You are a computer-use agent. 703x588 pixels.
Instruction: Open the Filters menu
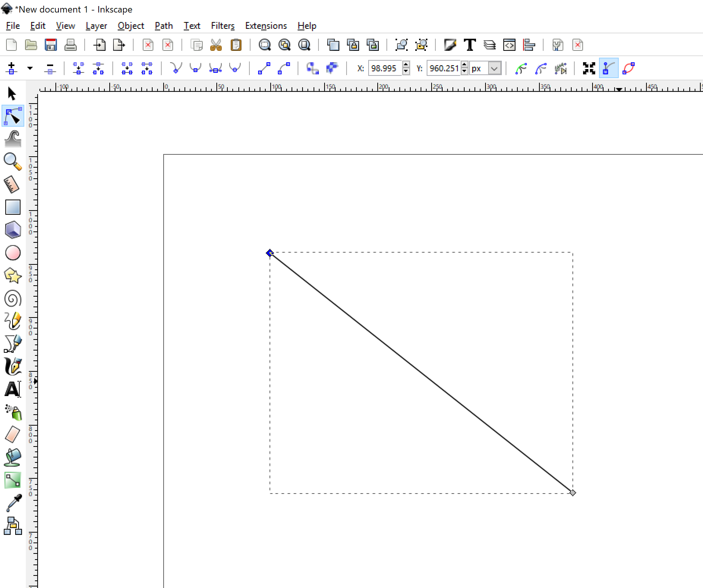click(222, 26)
